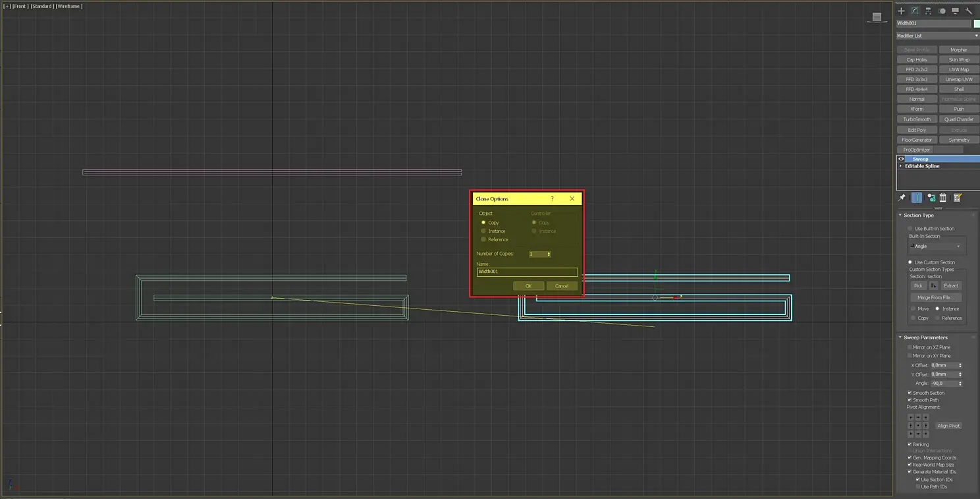
Task: Open the Display panel icon
Action: pos(955,11)
